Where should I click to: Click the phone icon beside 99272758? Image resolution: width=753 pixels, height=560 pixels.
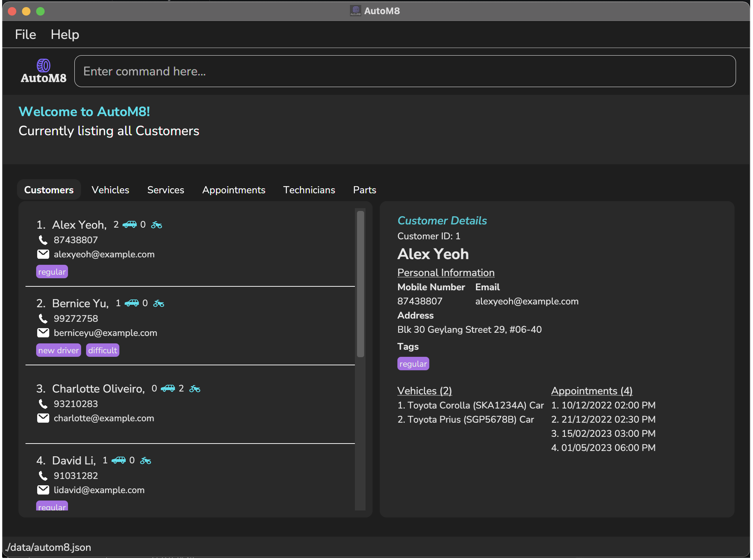pos(43,319)
